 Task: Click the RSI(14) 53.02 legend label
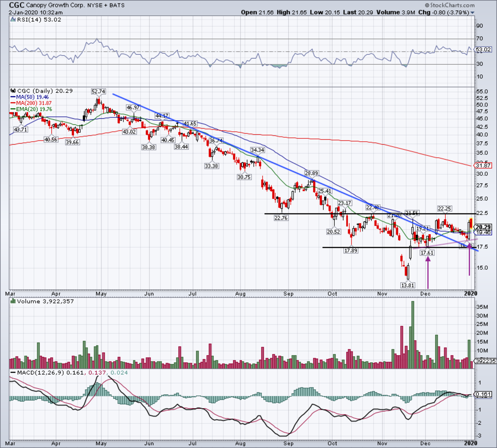[x=38, y=19]
